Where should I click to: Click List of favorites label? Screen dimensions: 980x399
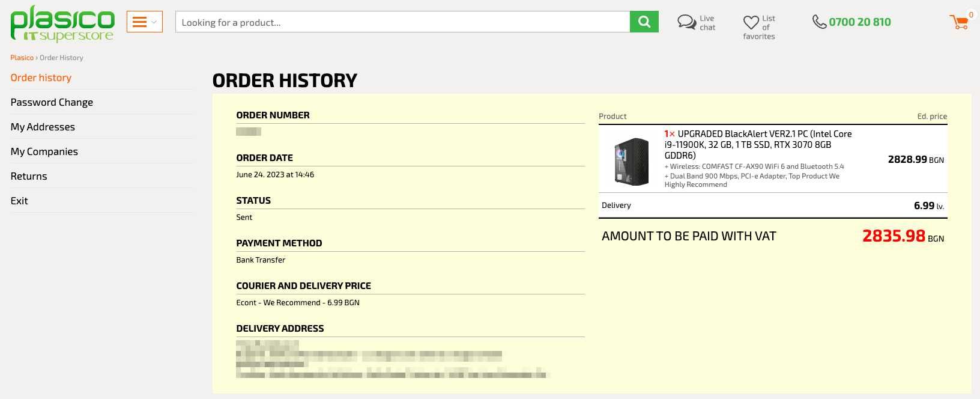759,27
